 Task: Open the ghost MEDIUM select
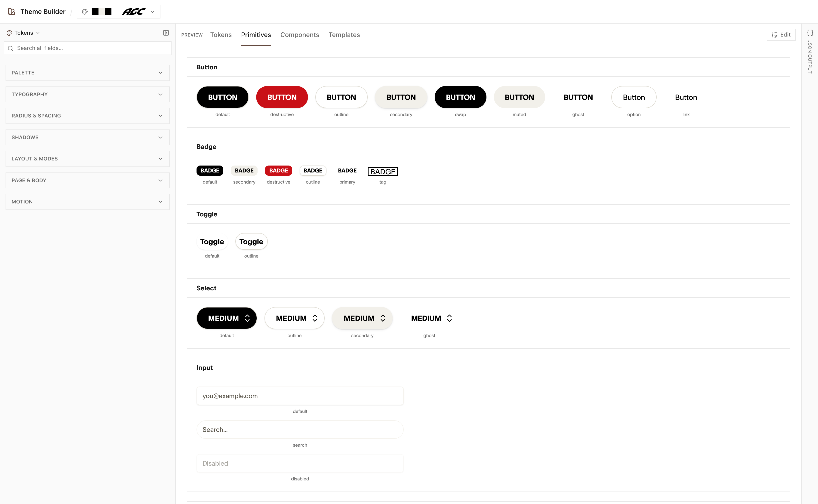429,318
